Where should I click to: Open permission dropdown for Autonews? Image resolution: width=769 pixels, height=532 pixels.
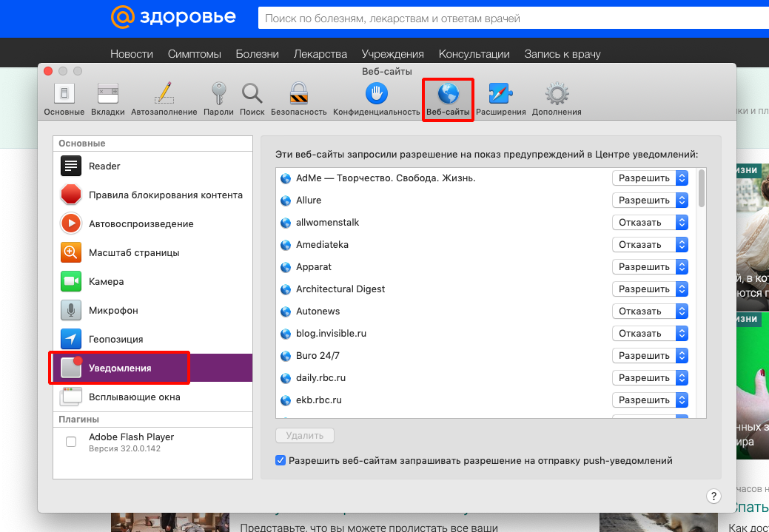651,312
